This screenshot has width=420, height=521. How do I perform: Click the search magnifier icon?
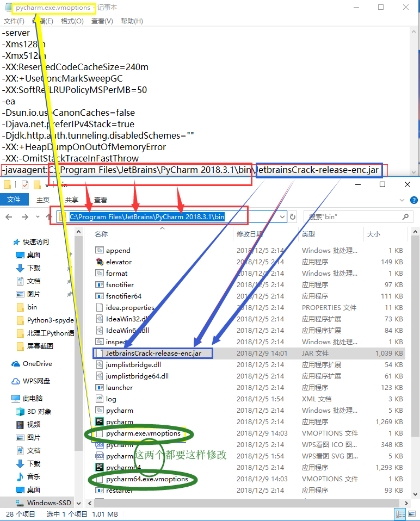(x=405, y=217)
